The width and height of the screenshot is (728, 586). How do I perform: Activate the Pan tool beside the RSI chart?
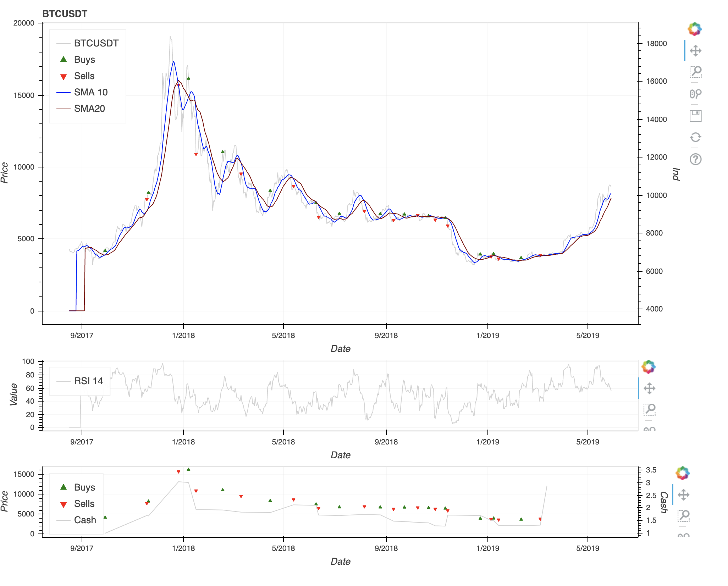tap(649, 388)
